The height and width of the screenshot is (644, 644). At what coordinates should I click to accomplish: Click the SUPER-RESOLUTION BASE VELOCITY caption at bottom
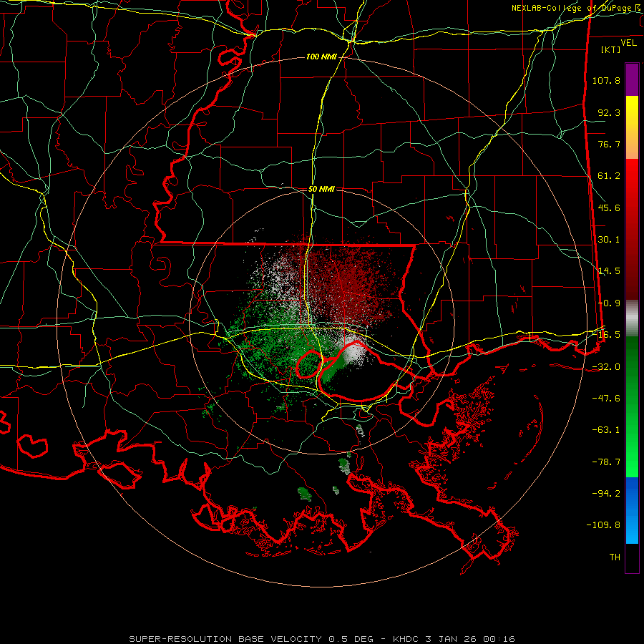(x=321, y=639)
